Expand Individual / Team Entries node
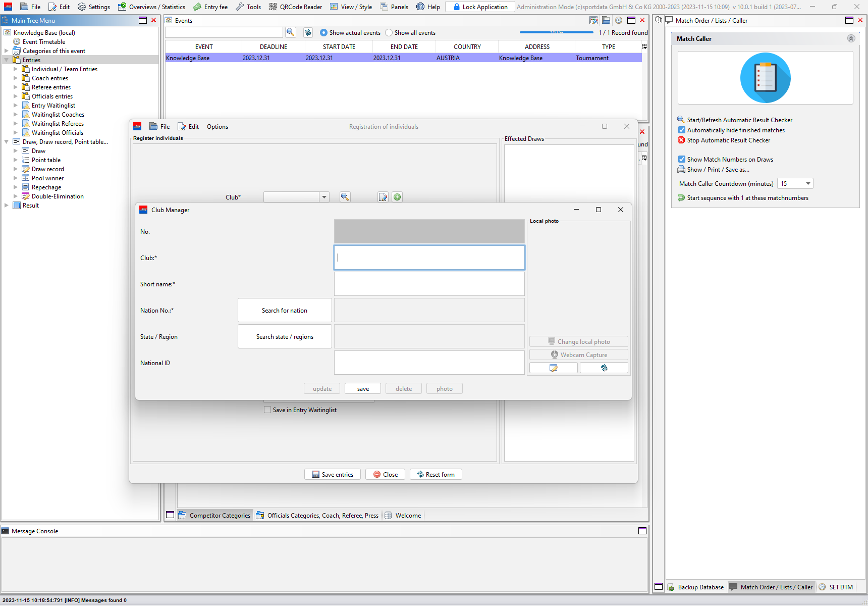868x606 pixels. coord(15,69)
